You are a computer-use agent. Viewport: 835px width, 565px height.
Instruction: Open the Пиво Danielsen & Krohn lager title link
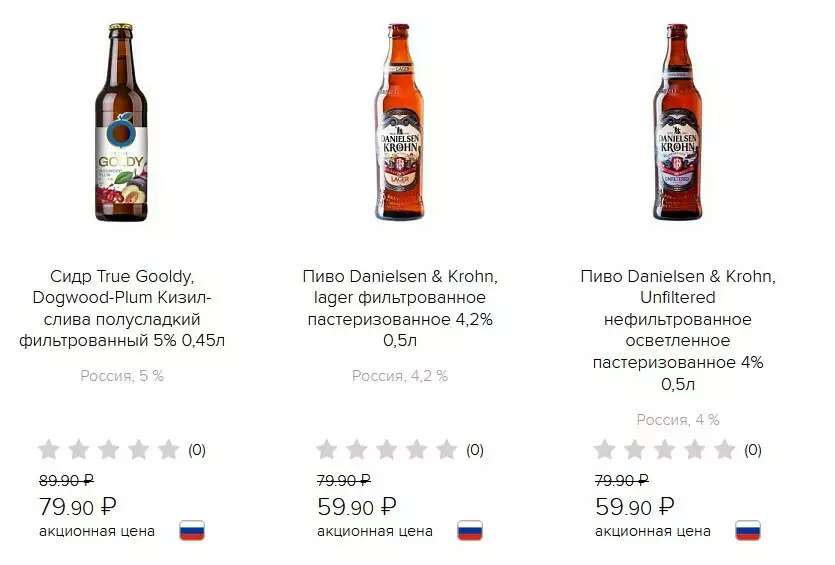[x=400, y=308]
